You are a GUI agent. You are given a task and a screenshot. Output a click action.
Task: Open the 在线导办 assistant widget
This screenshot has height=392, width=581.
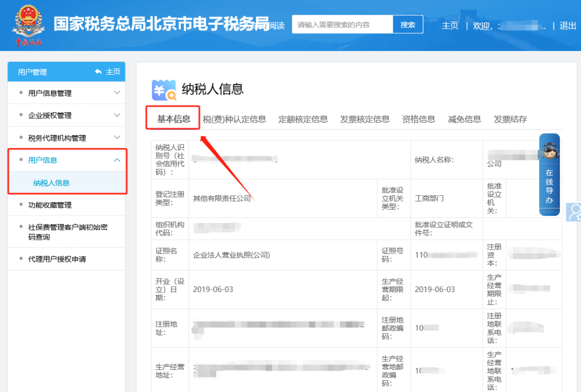pos(549,175)
